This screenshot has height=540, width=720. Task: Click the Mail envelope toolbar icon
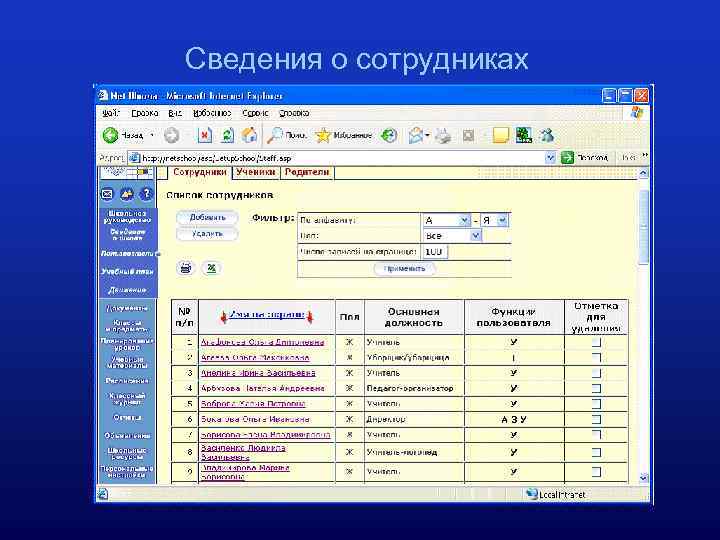(416, 135)
